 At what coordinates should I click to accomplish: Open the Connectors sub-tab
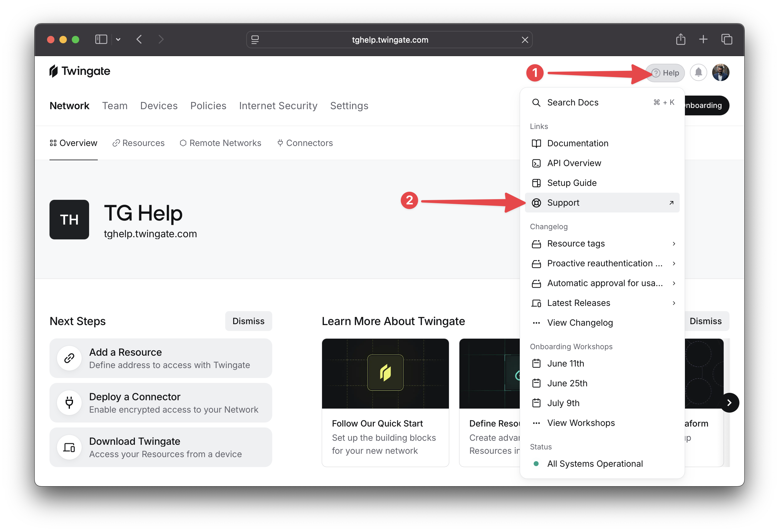[x=305, y=143]
